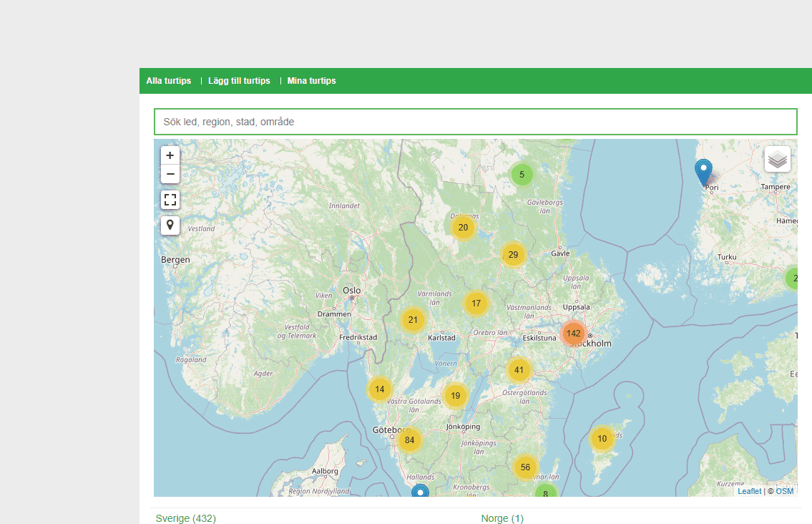Open 'Mina turtips' menu item
Viewport: 812px width, 524px height.
click(x=311, y=81)
